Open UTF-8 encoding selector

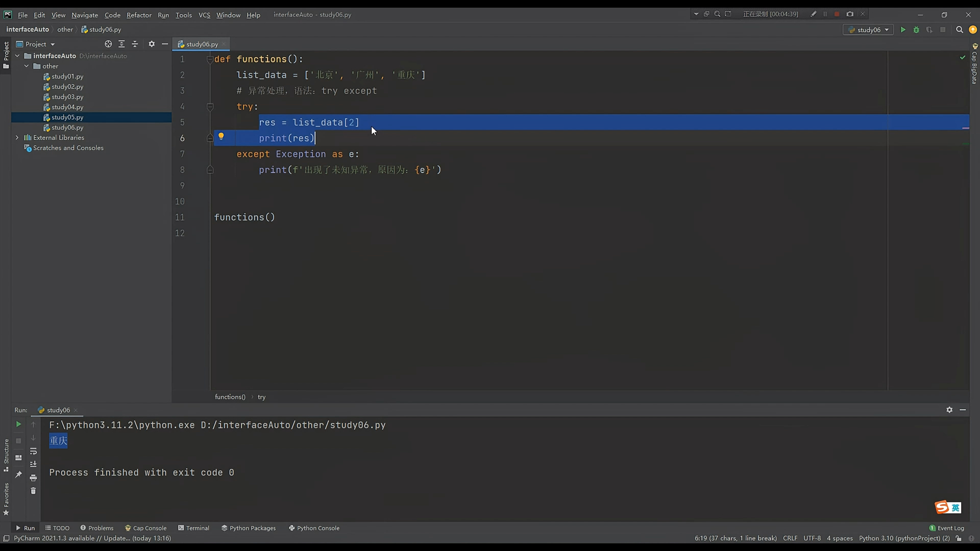(812, 538)
